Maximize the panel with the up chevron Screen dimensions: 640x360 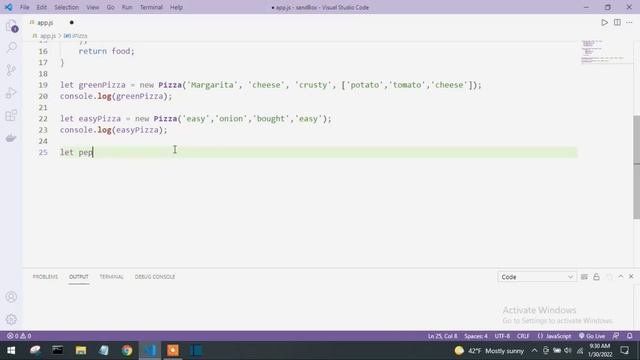pyautogui.click(x=620, y=277)
